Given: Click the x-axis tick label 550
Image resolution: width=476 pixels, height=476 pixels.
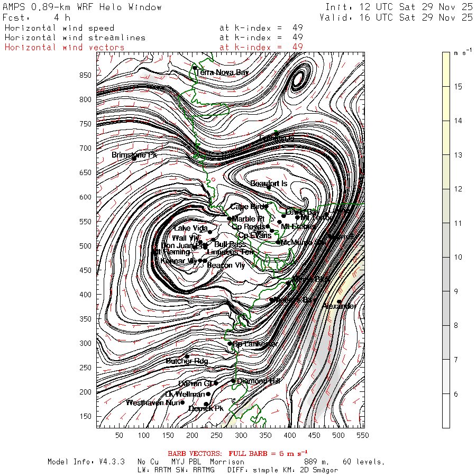Looking at the screenshot, I should (x=363, y=435).
